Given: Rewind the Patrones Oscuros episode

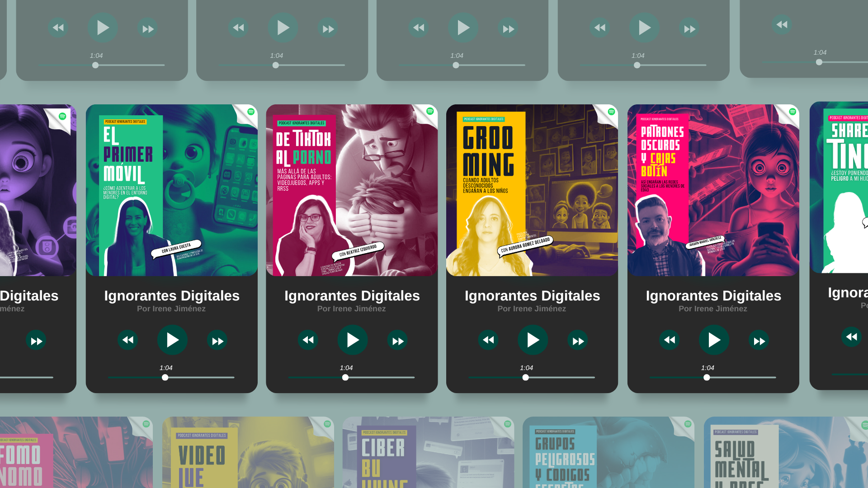Looking at the screenshot, I should 669,340.
